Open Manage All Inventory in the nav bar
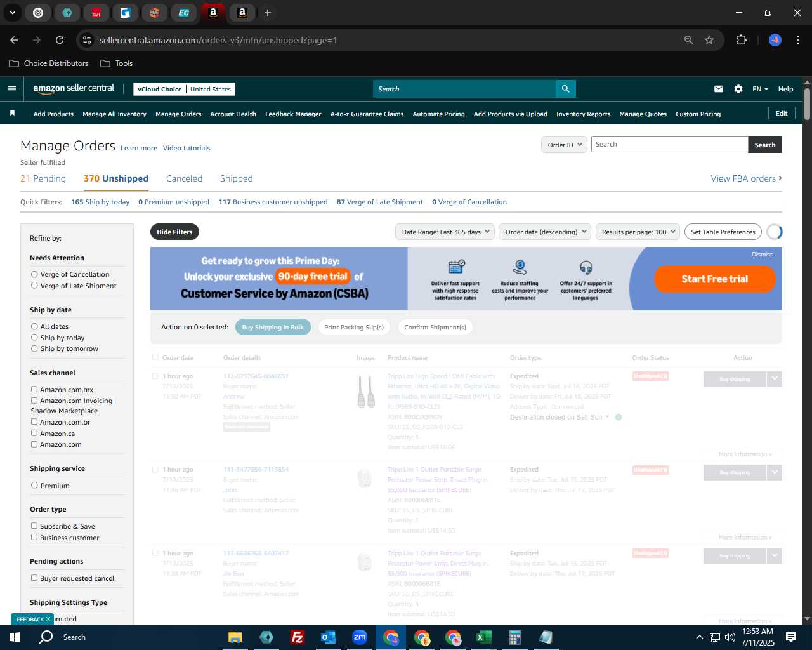 [114, 114]
